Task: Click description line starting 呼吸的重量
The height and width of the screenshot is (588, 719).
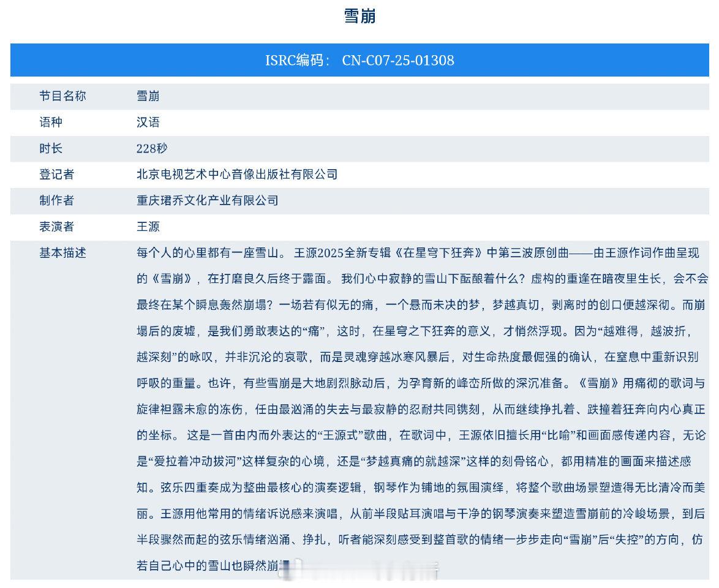Action: (x=421, y=383)
